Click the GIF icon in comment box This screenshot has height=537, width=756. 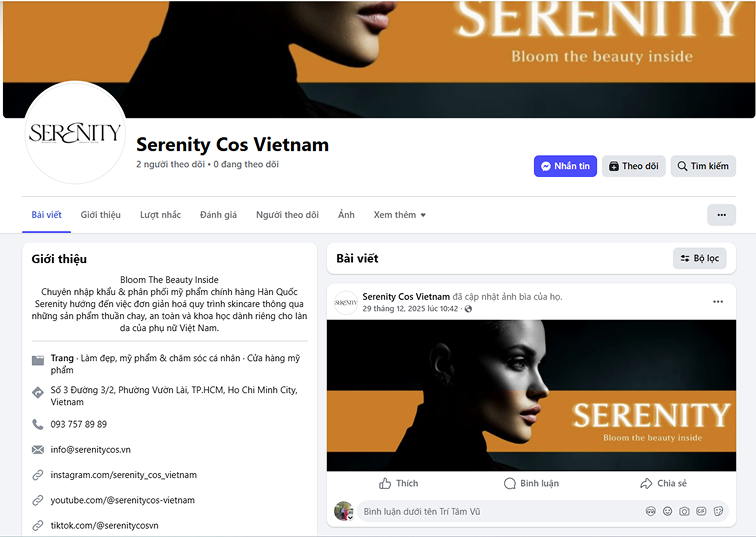point(701,511)
